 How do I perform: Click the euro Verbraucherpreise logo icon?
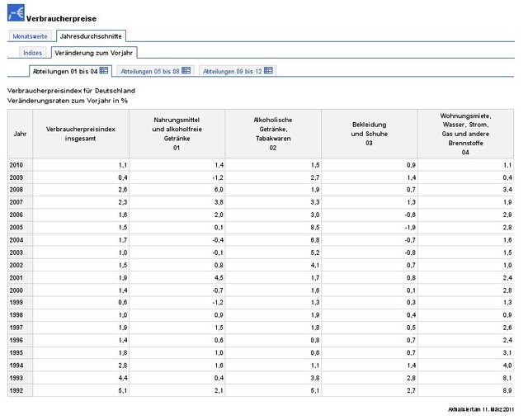click(16, 13)
